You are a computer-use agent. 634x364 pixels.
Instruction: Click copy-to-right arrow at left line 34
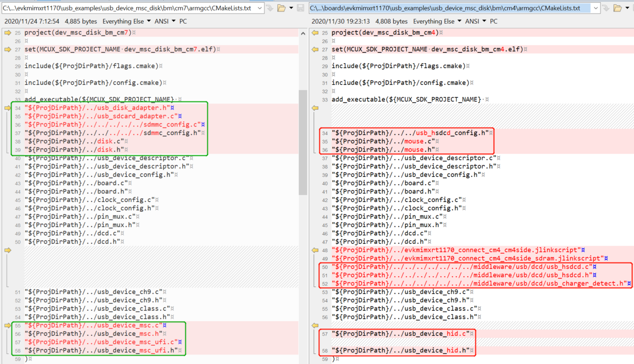pyautogui.click(x=7, y=108)
